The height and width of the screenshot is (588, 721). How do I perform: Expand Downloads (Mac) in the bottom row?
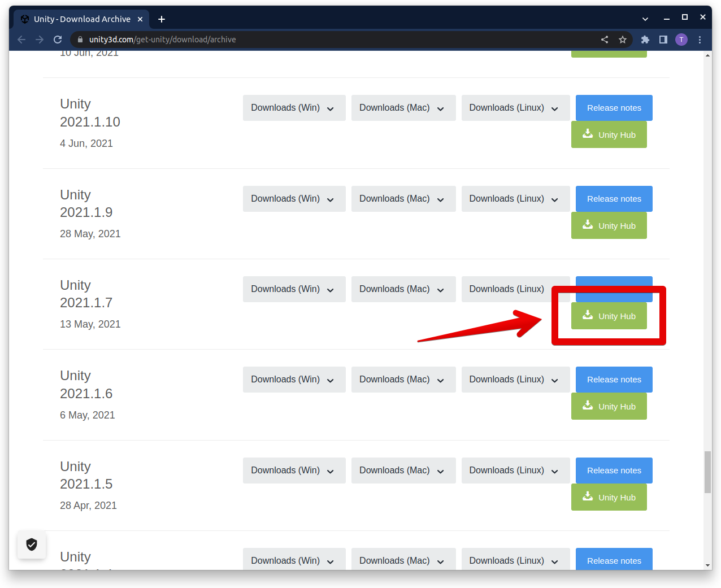[x=403, y=559]
